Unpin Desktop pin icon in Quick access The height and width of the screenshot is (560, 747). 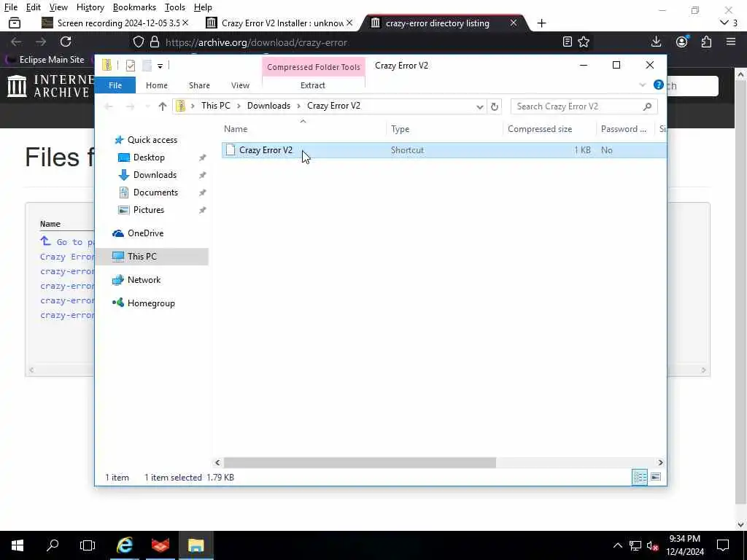point(203,157)
